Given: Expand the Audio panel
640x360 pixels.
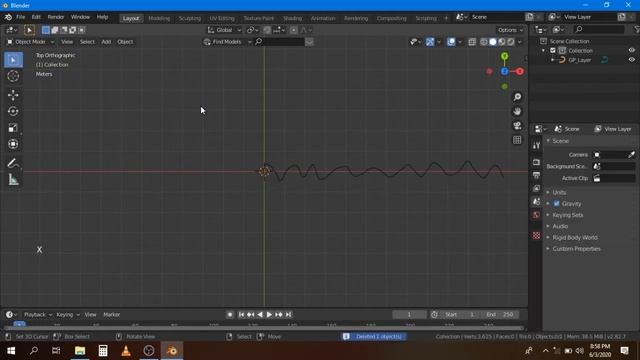Looking at the screenshot, I should tap(560, 226).
